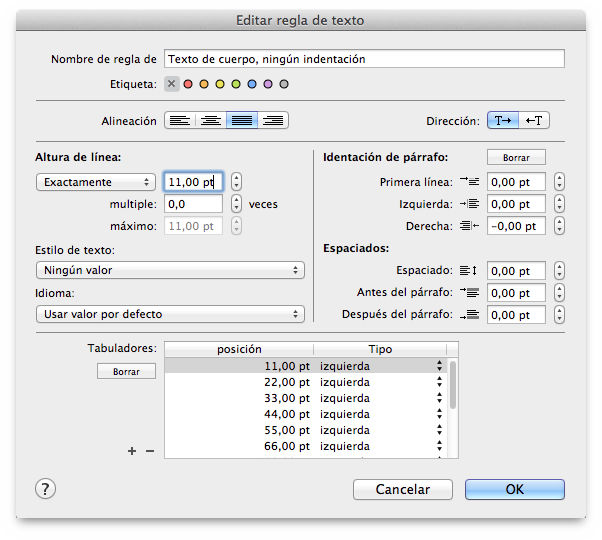Choose the red label color
602x540 pixels.
(188, 84)
